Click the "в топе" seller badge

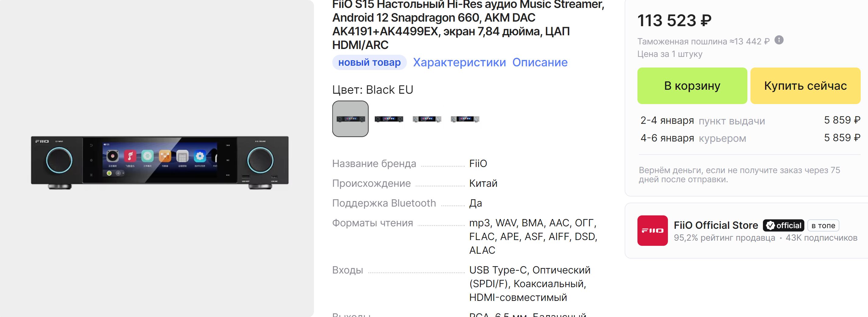[x=823, y=225]
